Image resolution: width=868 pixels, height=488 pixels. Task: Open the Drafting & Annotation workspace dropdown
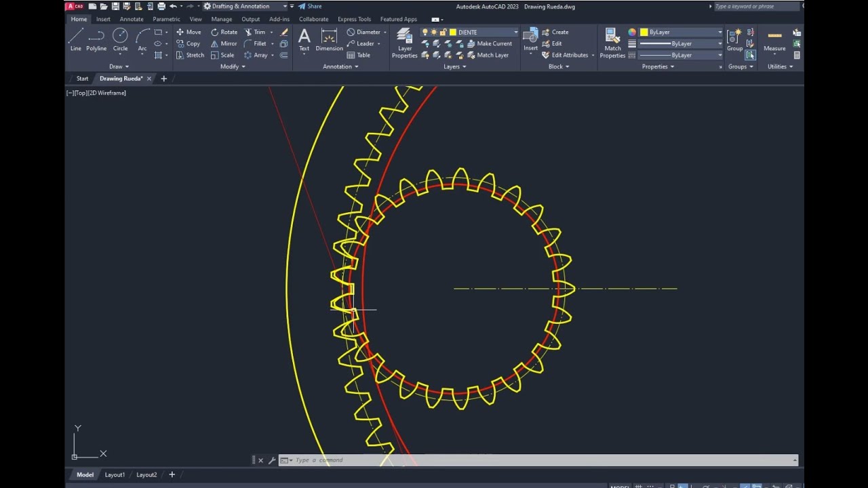(x=284, y=6)
